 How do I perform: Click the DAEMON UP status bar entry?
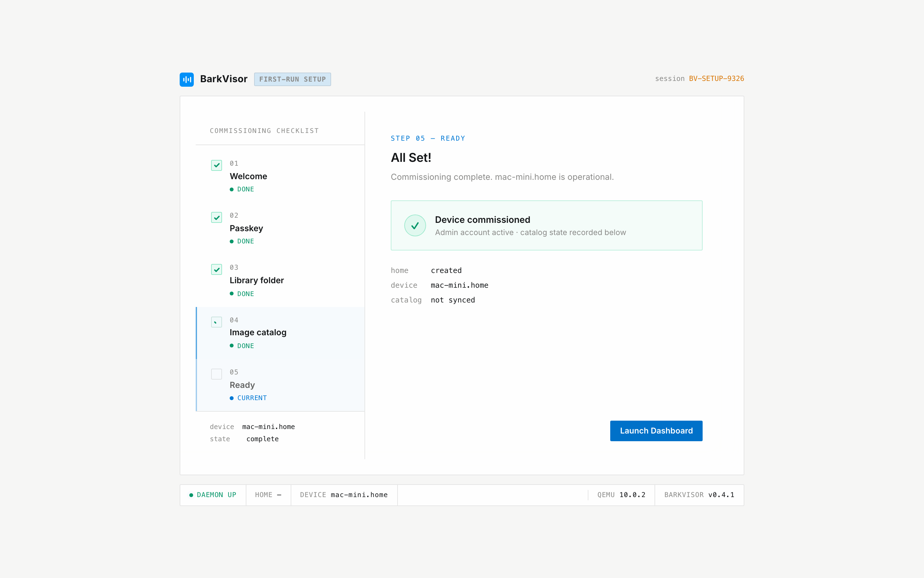coord(213,495)
